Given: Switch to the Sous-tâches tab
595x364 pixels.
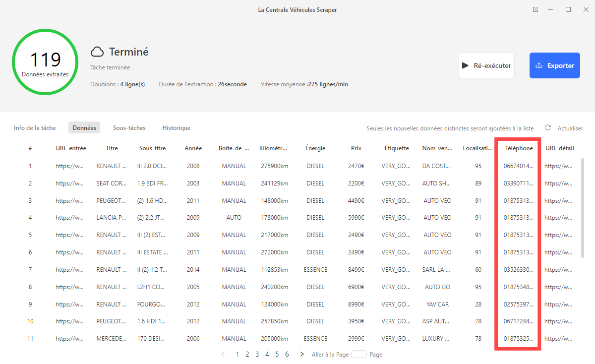Looking at the screenshot, I should pos(129,128).
